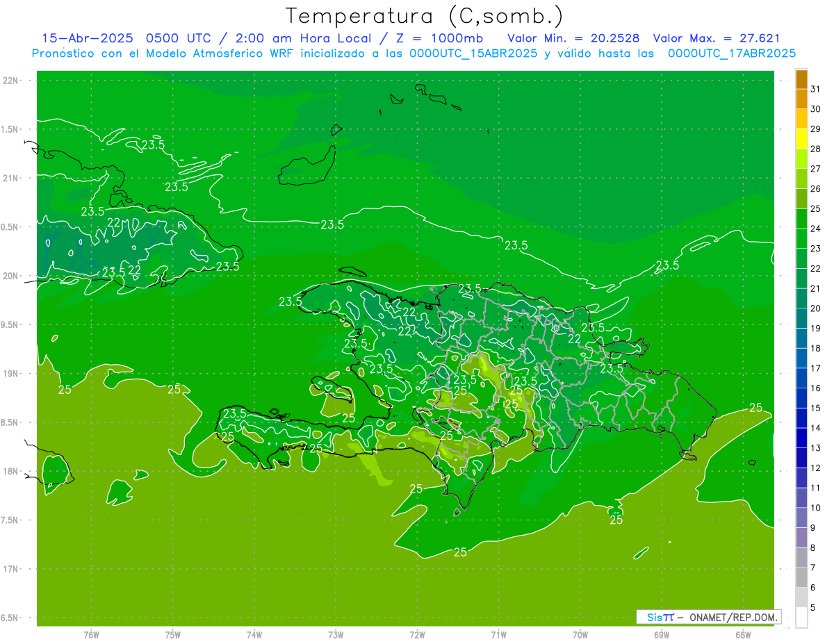Screen dimensions: 834x644
Task: Click color bar swatch between 20 and 21
Action: coord(801,299)
